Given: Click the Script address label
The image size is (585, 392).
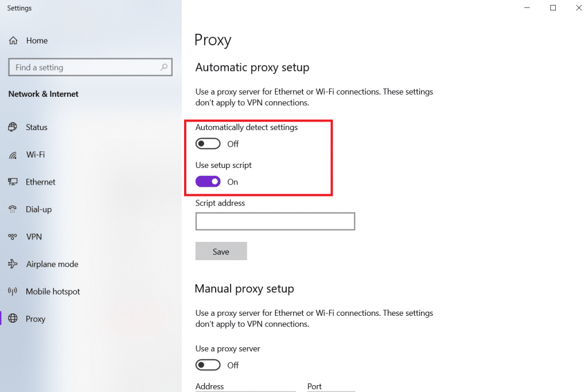Looking at the screenshot, I should [220, 203].
